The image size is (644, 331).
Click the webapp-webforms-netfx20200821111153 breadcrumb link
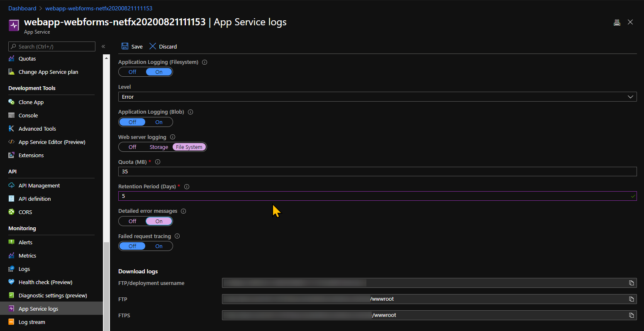point(98,8)
